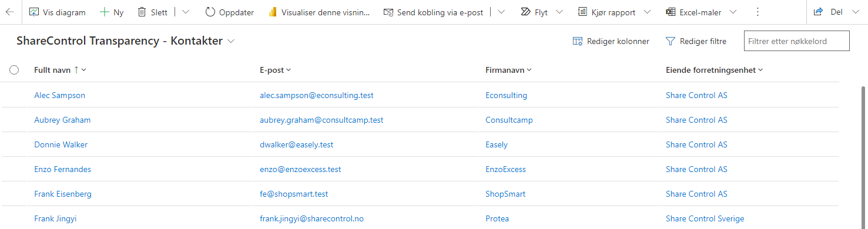Focus the Filtrer etter nøkkelord field
Screen dimensions: 868x229
(797, 41)
